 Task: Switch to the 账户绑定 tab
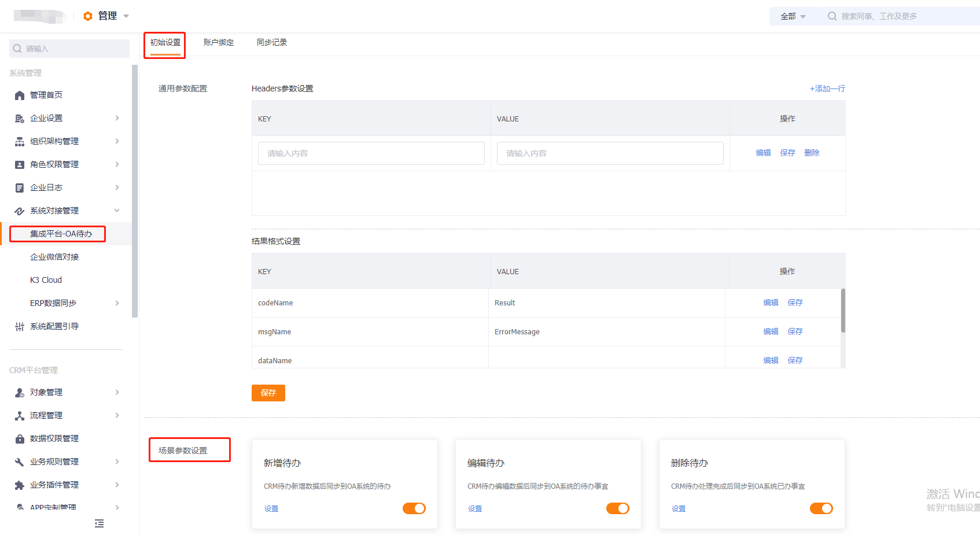219,42
